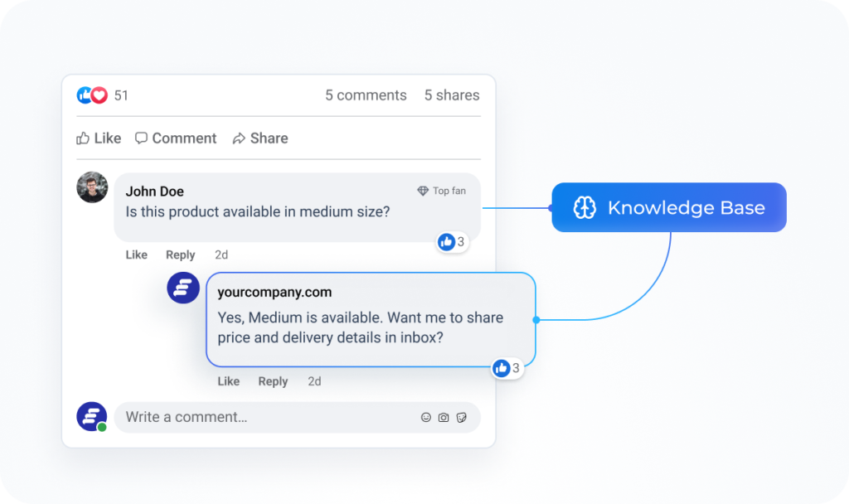Click the 51 reactions count
Screen dimensions: 849x504
tap(121, 95)
